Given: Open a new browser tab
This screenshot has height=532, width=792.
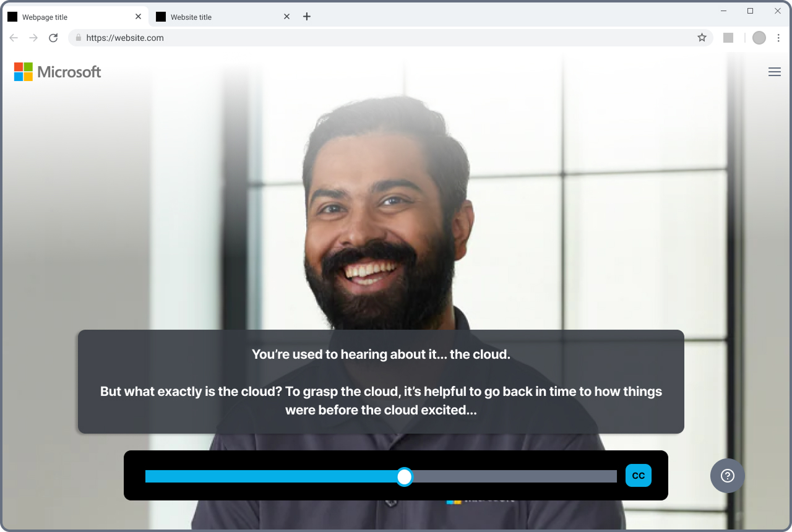Looking at the screenshot, I should coord(307,17).
